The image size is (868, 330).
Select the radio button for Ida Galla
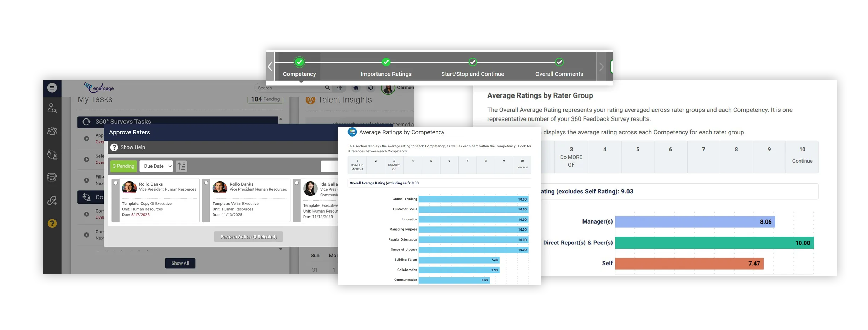[297, 183]
